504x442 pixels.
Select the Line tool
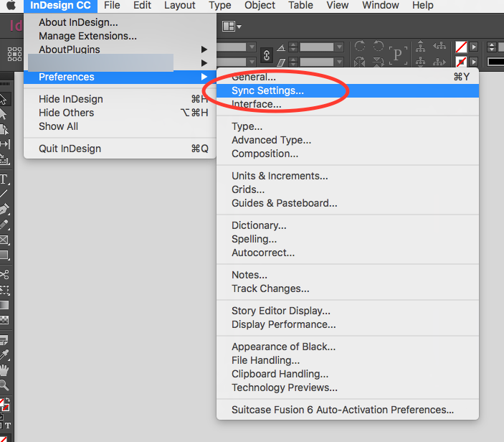coord(4,194)
